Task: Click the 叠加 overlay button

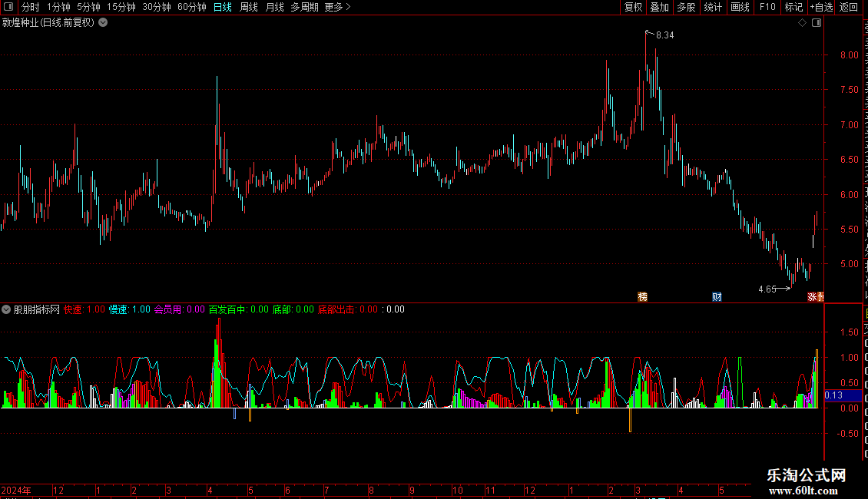Action: point(659,7)
